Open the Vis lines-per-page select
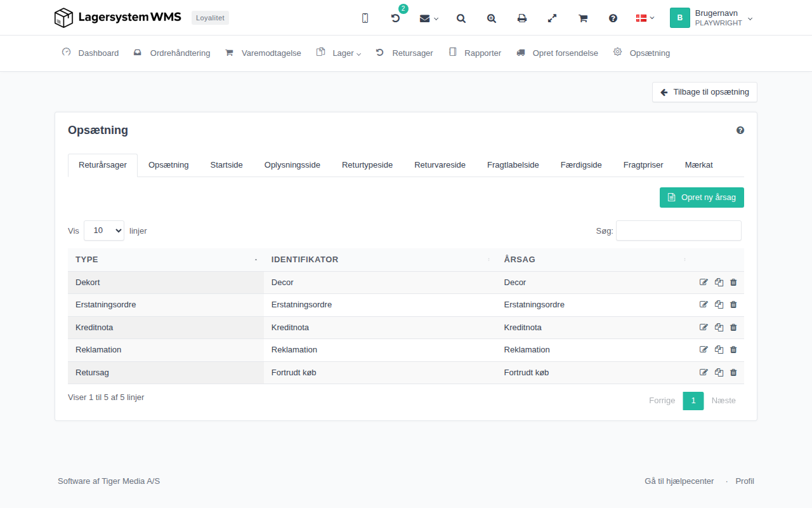The height and width of the screenshot is (508, 812). 104,231
